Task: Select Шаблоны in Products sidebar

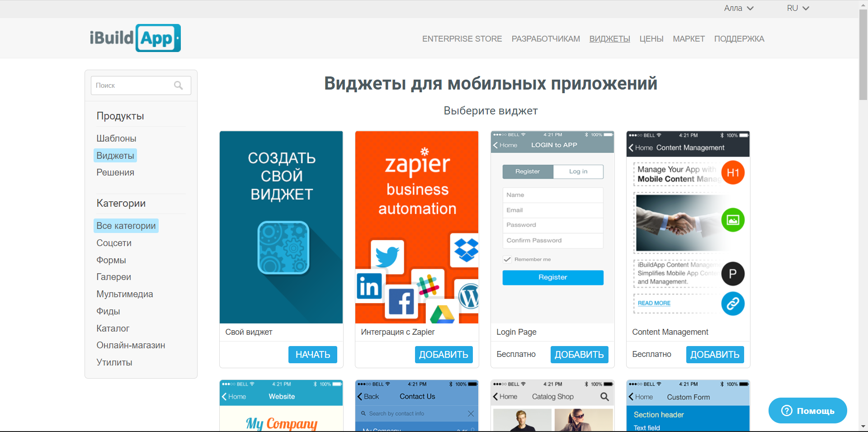Action: (116, 138)
